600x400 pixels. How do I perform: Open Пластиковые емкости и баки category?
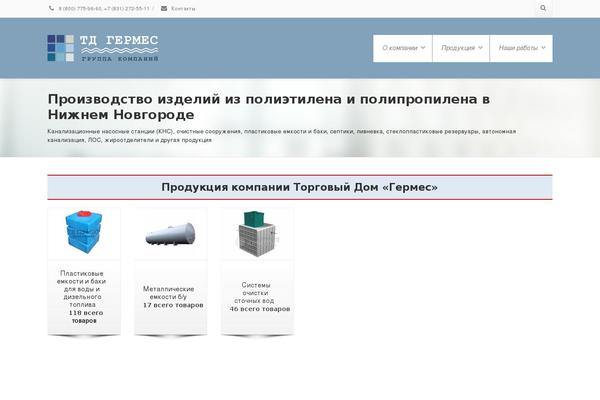(x=82, y=289)
